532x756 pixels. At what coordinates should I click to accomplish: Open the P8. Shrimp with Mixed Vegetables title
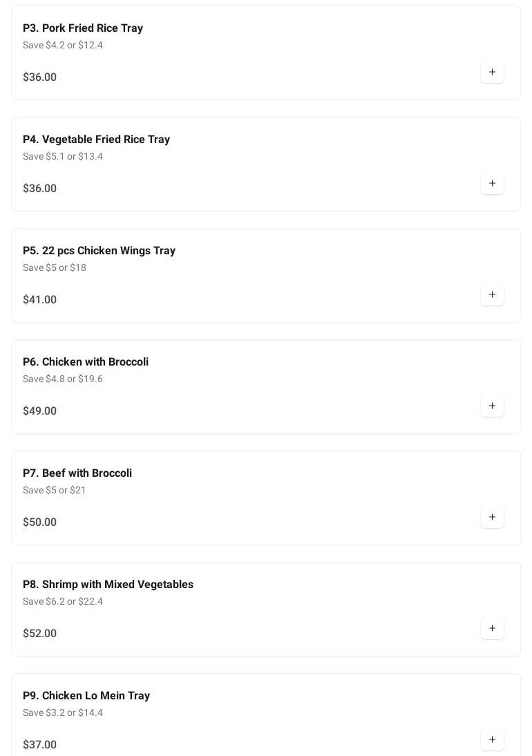tap(108, 585)
